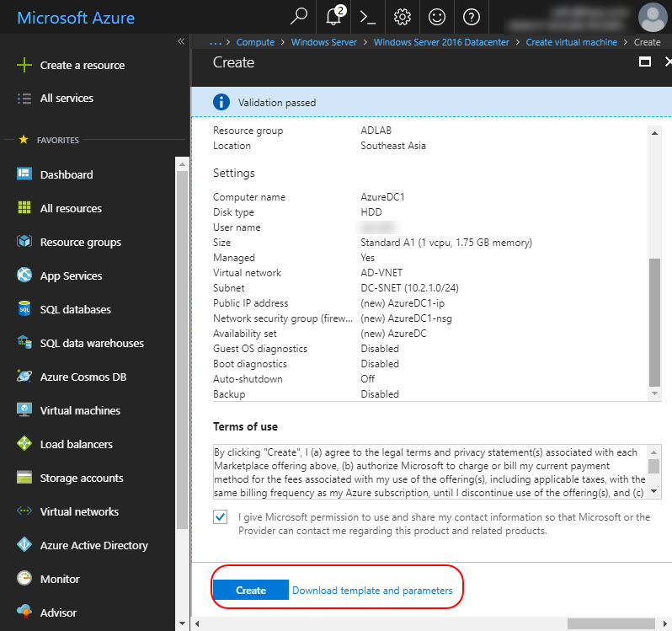
Task: Open Create a resource menu item
Action: 83,65
